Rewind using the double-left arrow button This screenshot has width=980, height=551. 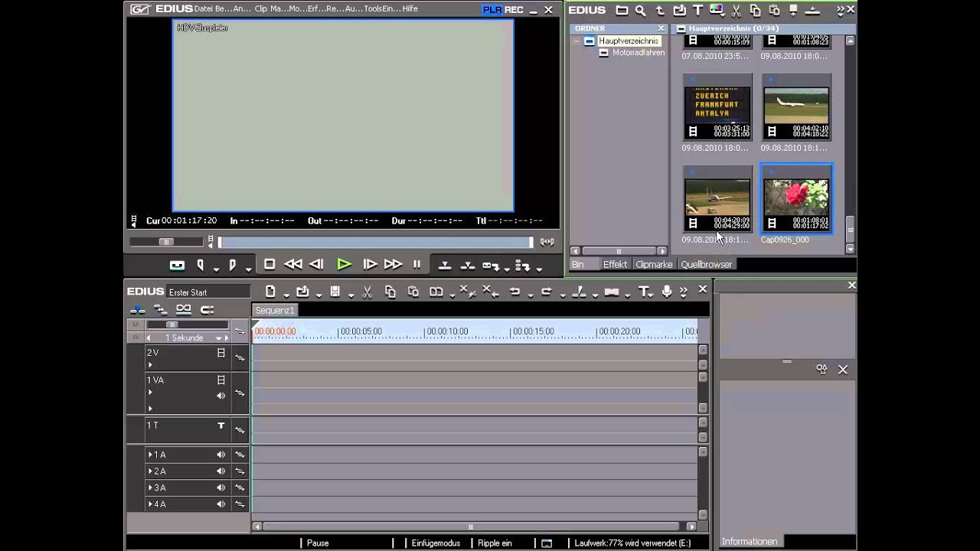(293, 265)
